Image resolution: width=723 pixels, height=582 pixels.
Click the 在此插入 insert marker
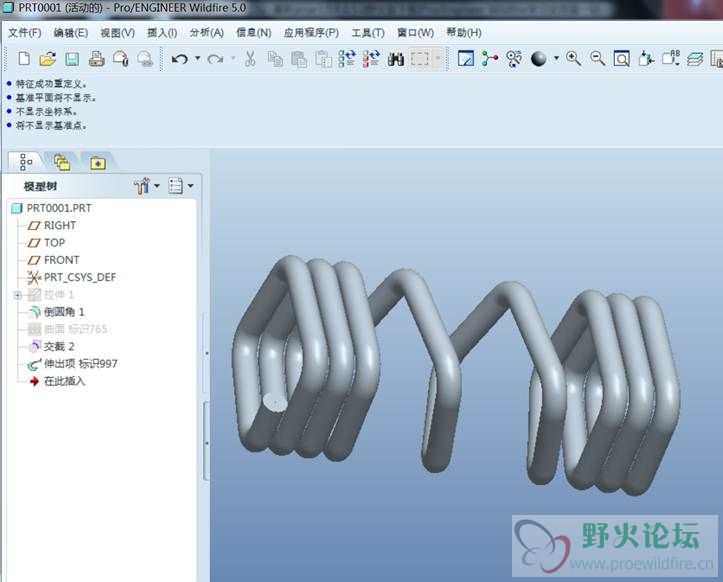tap(64, 381)
